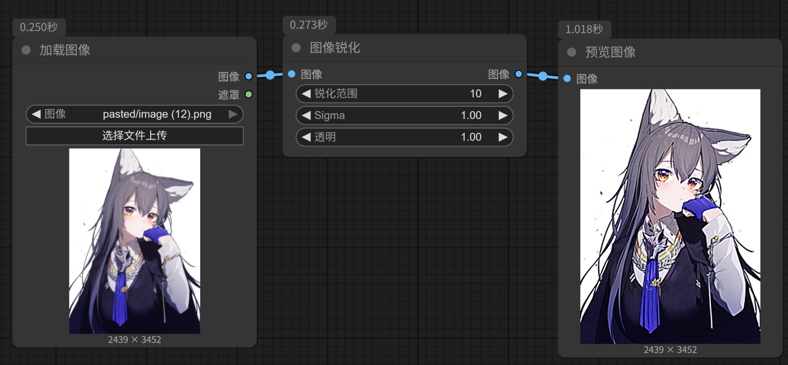
Task: Click the 透明 value 1.00
Action: (471, 137)
